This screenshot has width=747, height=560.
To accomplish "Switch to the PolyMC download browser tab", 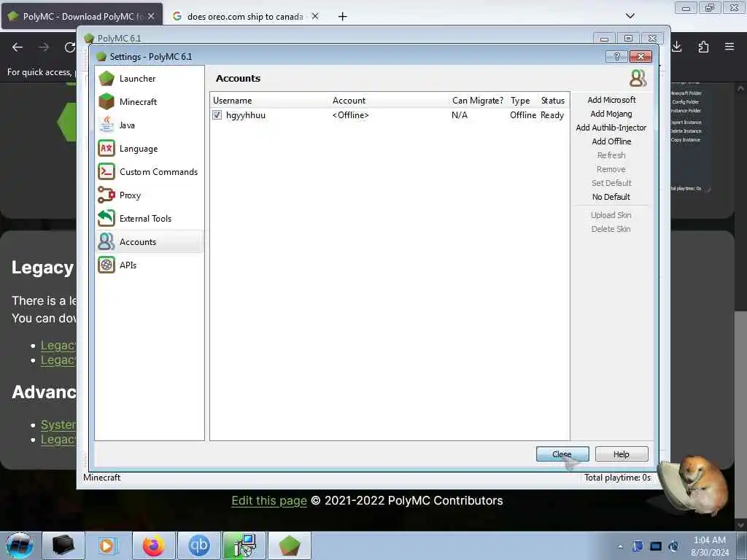I will pyautogui.click(x=81, y=16).
